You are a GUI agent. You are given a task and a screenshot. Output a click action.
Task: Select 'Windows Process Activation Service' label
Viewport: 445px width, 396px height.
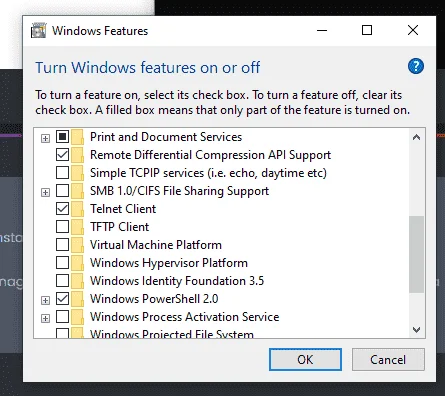pos(185,317)
